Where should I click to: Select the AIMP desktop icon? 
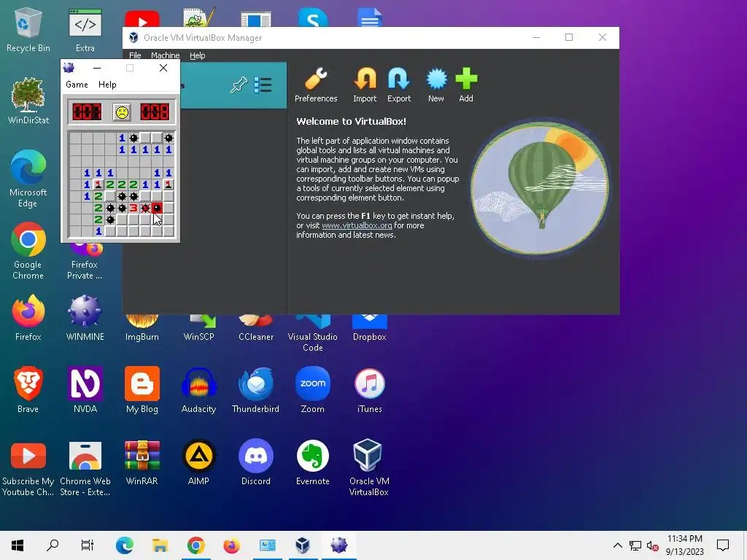tap(198, 462)
